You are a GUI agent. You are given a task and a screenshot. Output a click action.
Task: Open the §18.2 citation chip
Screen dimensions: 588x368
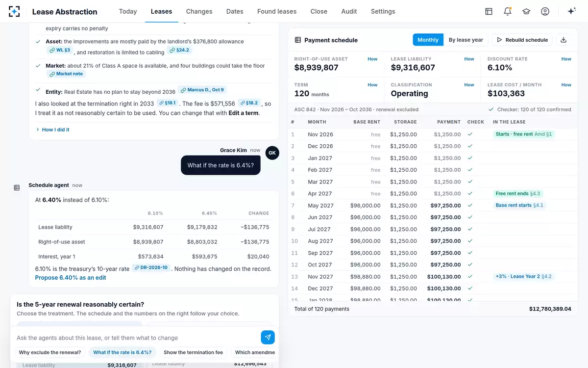(249, 103)
